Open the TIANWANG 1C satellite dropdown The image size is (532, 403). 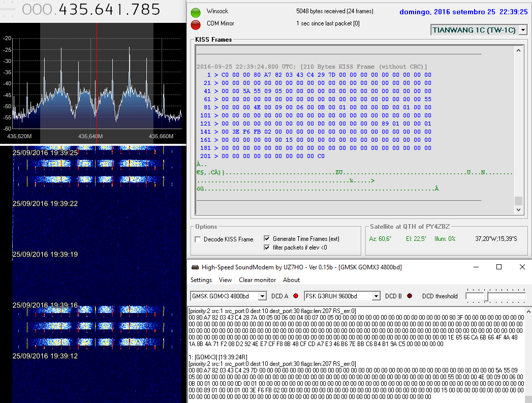tap(523, 30)
